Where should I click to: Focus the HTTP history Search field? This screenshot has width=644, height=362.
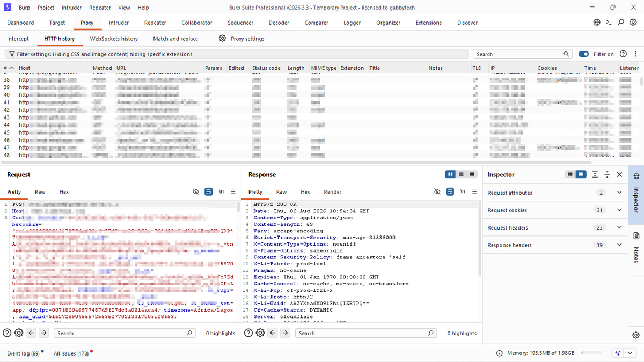(523, 54)
